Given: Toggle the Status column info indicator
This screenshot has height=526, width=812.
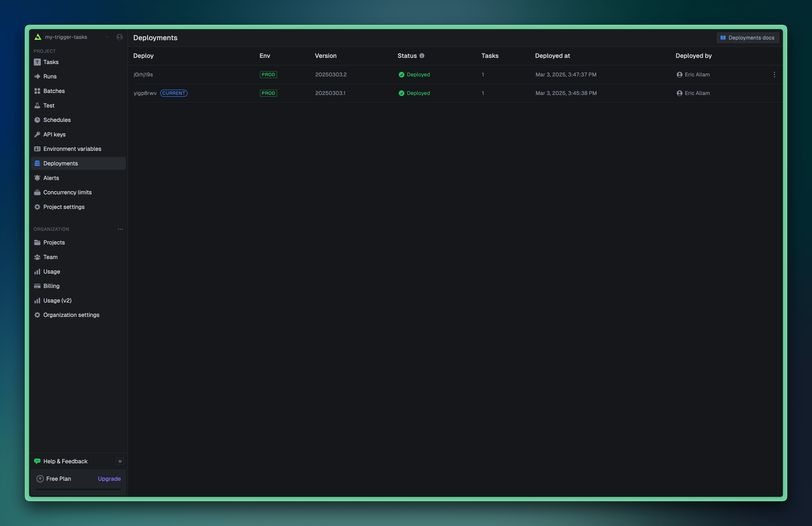Looking at the screenshot, I should tap(422, 56).
